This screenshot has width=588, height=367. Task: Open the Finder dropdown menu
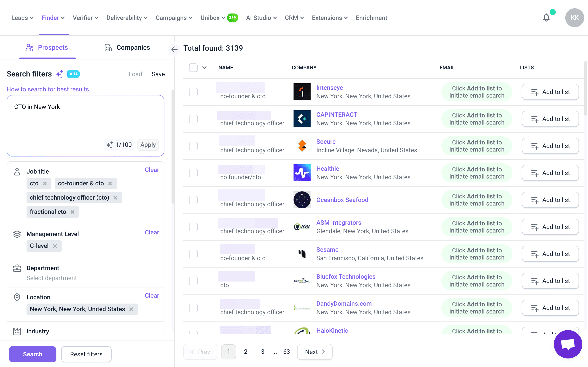pyautogui.click(x=53, y=18)
